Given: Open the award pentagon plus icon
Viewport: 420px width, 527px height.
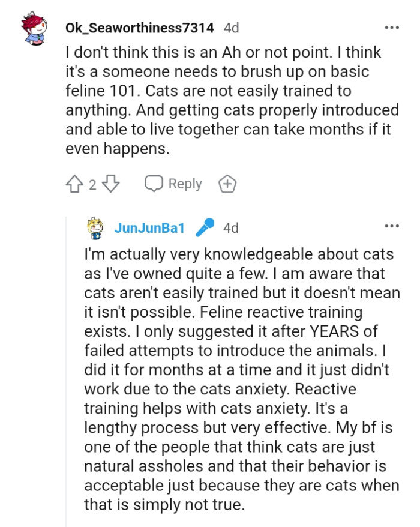Looking at the screenshot, I should tap(227, 184).
